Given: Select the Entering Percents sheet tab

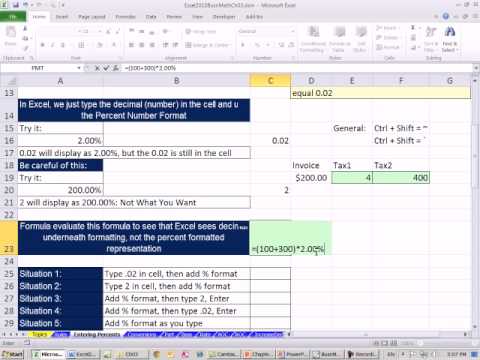Looking at the screenshot, I should point(97,334).
